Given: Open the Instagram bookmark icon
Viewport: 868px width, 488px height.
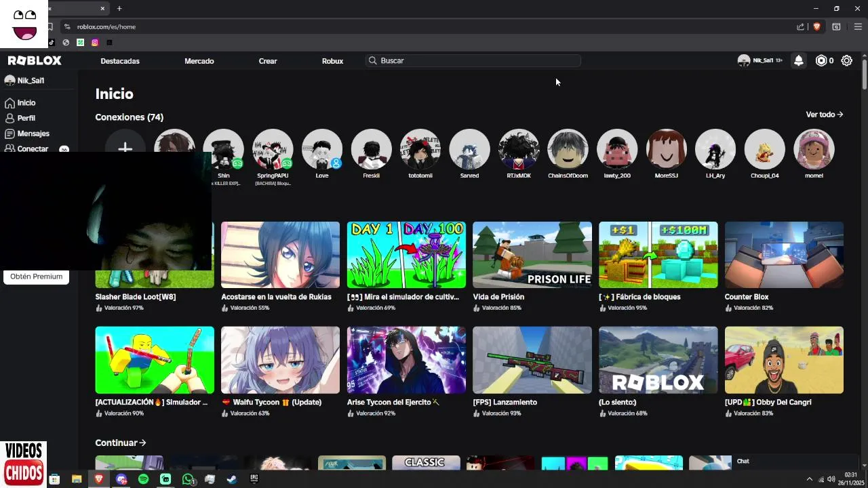Looking at the screenshot, I should (95, 42).
